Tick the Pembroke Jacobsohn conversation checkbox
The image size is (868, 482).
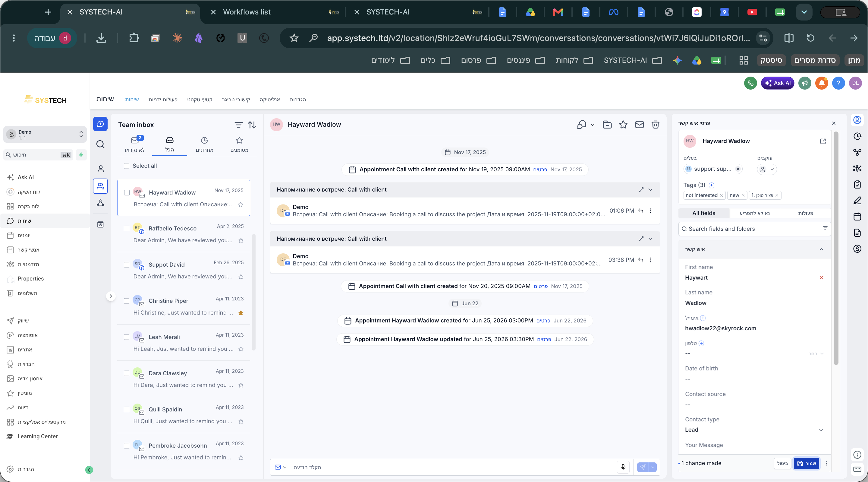[x=126, y=446]
